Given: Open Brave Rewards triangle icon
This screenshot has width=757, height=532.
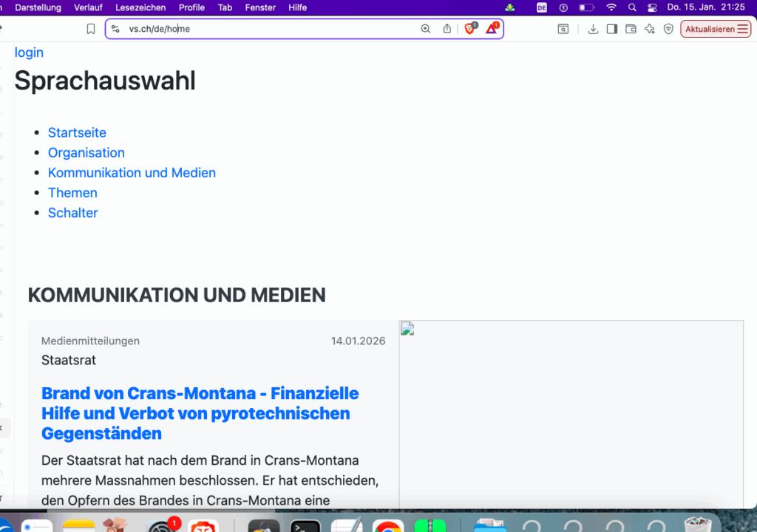Looking at the screenshot, I should click(492, 29).
